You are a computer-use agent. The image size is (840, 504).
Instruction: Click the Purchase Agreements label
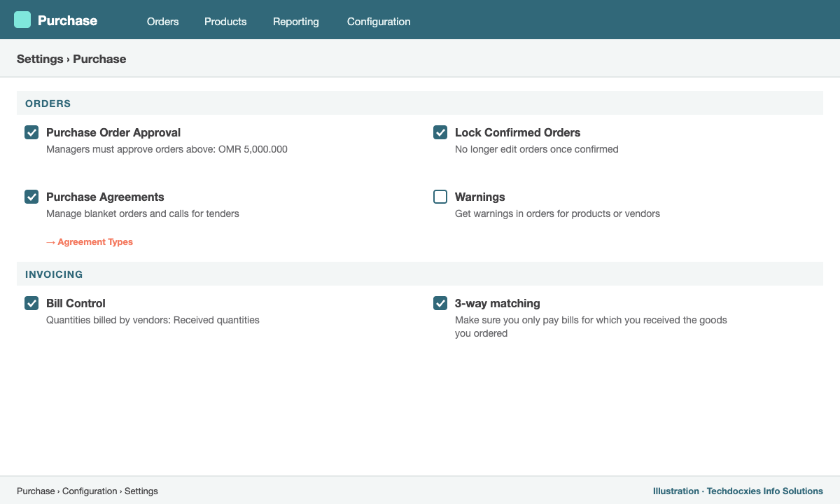[105, 197]
